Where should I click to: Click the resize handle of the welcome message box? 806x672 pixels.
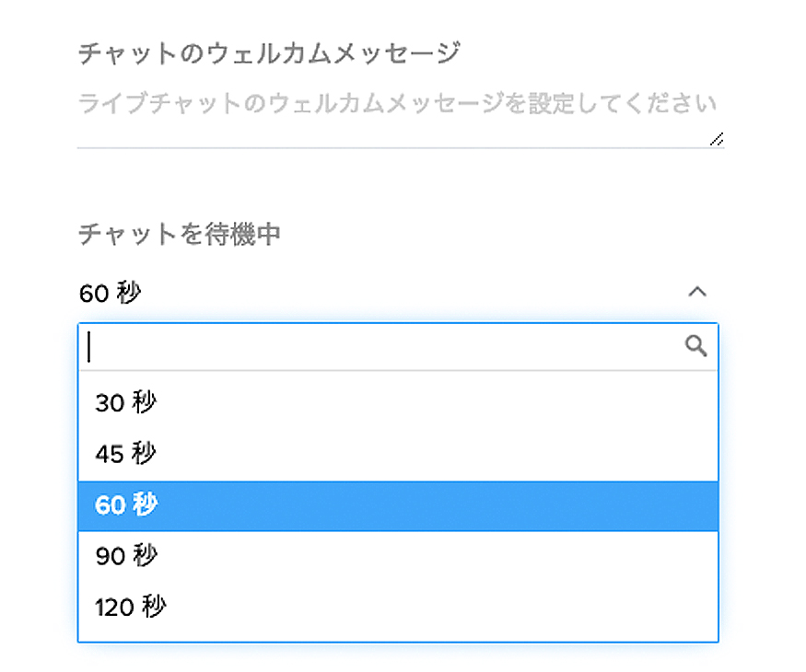pyautogui.click(x=717, y=139)
